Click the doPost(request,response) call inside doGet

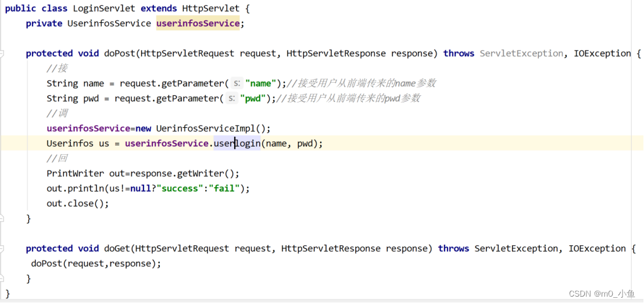(96, 263)
